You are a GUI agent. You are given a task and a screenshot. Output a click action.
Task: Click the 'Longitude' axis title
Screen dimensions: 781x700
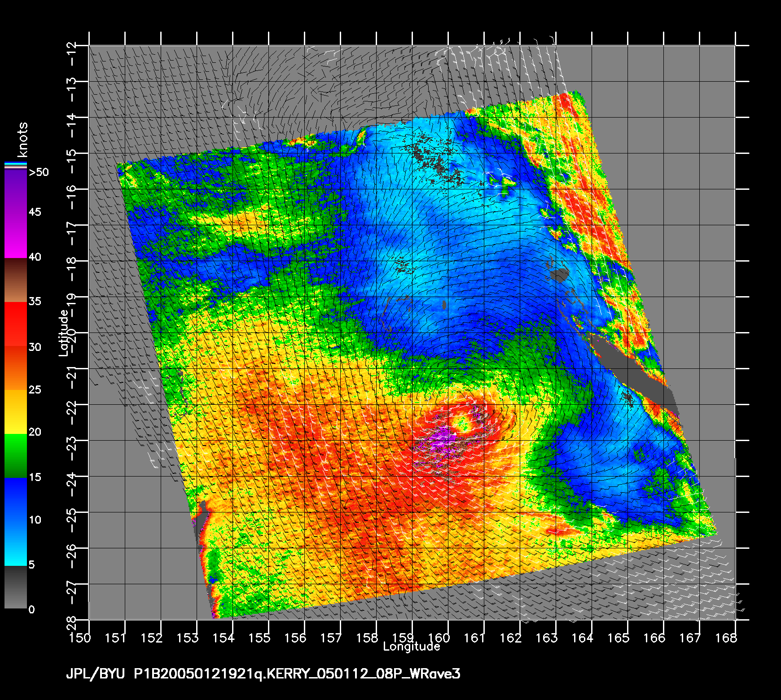(412, 647)
